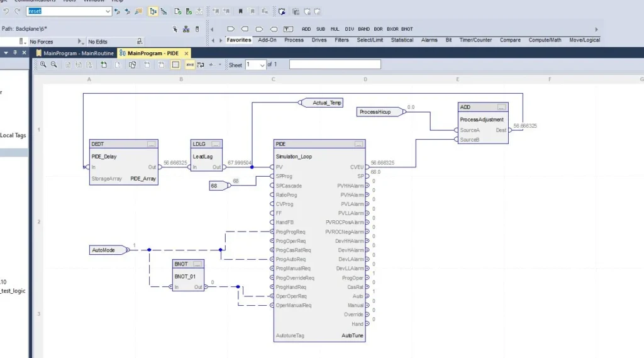Open properties button on the PIDE block
Screen dimensions: 644x358
click(x=359, y=144)
